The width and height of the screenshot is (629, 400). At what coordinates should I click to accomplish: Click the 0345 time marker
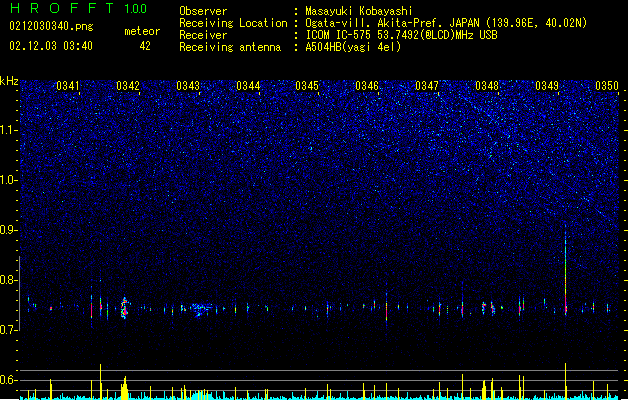[307, 86]
